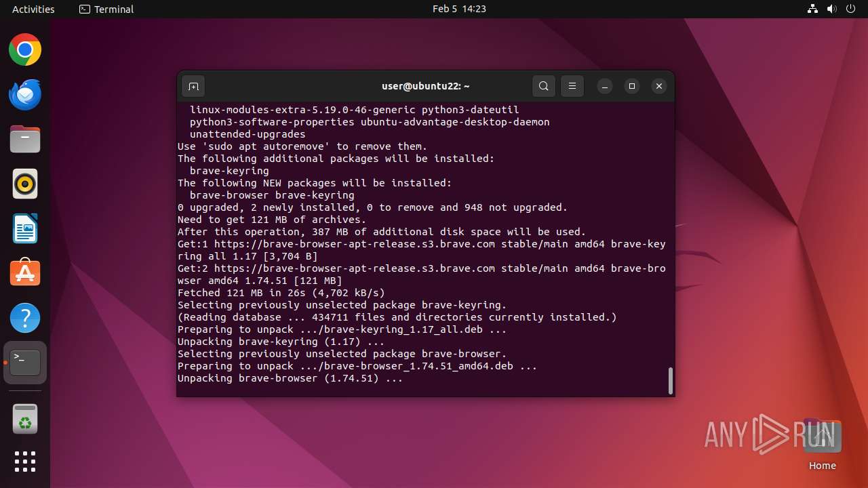Open the Files manager in dock
Image resolution: width=868 pixels, height=488 pixels.
[x=25, y=139]
